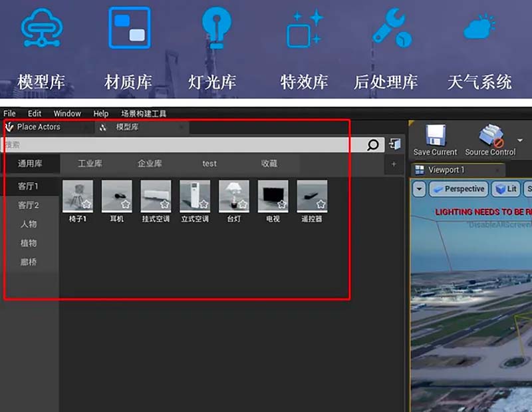Click the Source Control icon

point(490,135)
